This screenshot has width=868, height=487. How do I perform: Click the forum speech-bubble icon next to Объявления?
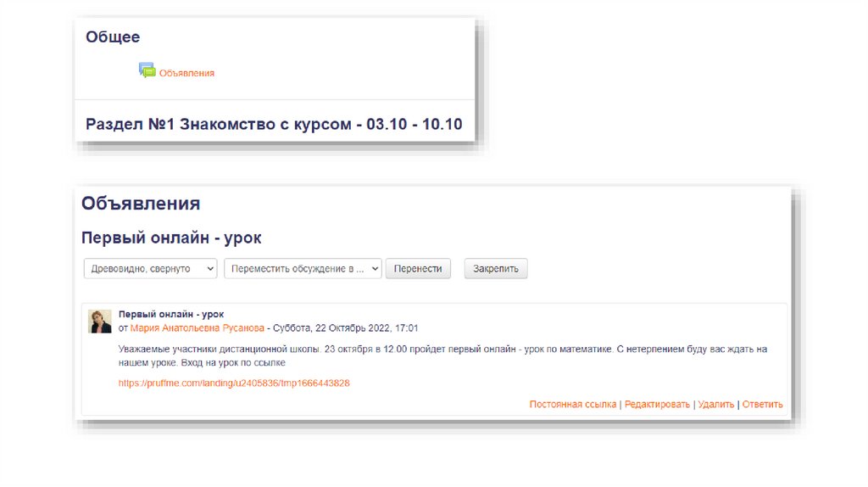point(147,70)
